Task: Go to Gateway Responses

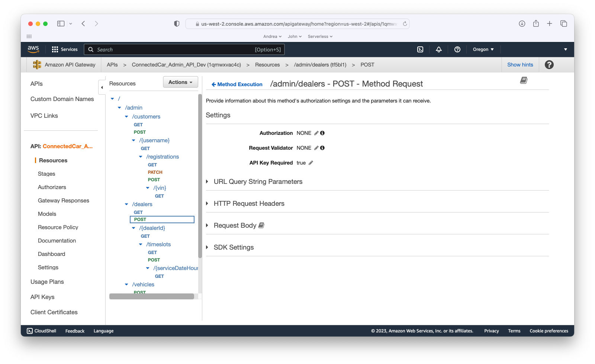Action: click(64, 201)
